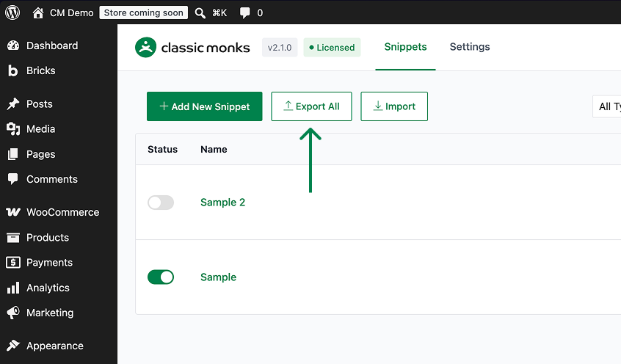Click Add New Snippet button
The width and height of the screenshot is (621, 364).
(204, 106)
